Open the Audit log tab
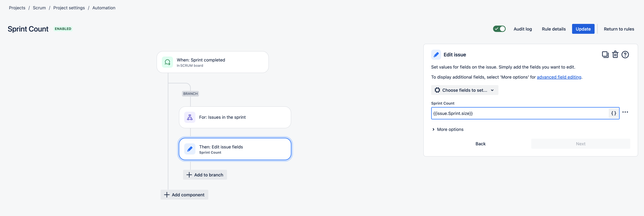 coord(523,29)
